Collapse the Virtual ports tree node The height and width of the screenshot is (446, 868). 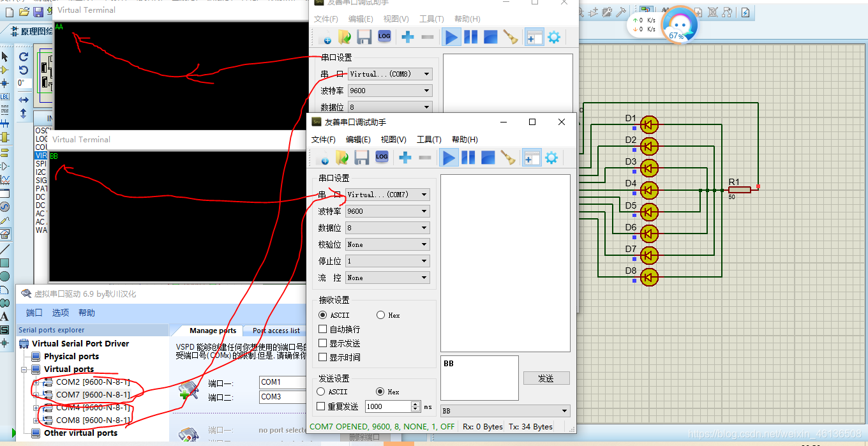[24, 369]
